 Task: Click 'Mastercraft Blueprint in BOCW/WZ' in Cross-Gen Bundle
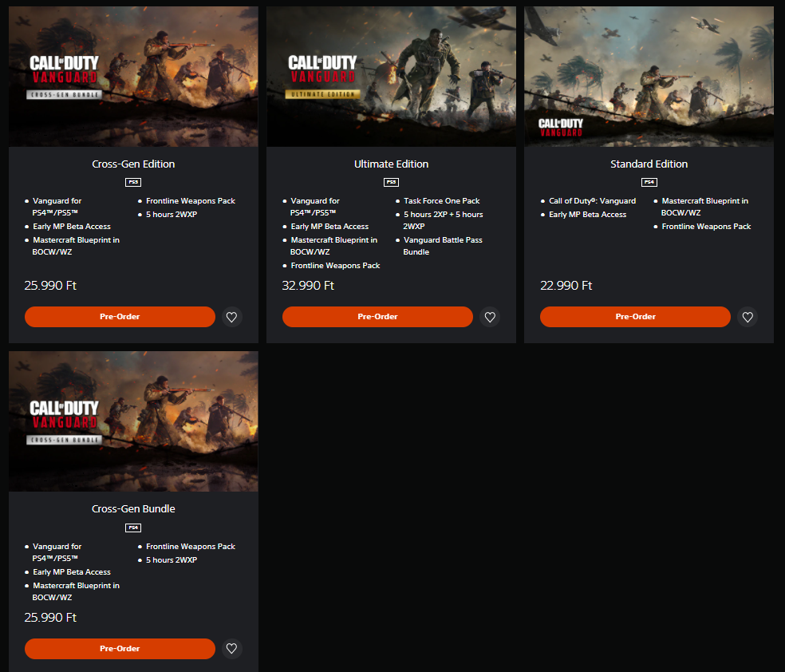[x=76, y=591]
